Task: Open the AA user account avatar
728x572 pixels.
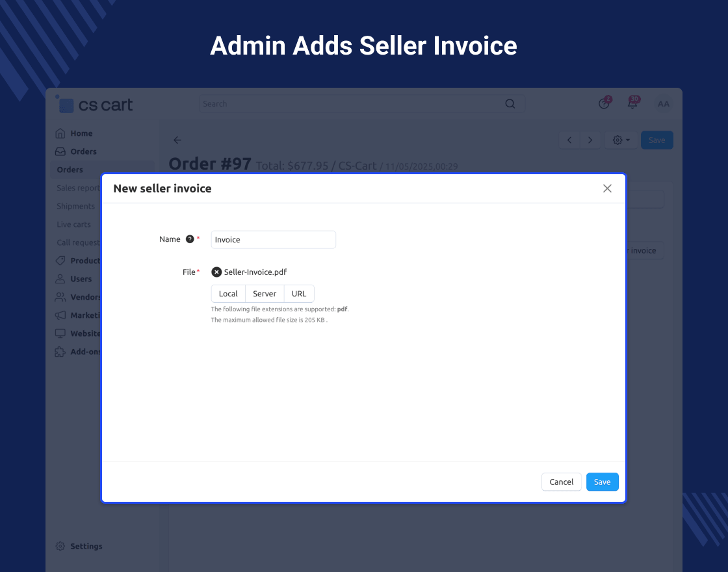Action: point(663,104)
